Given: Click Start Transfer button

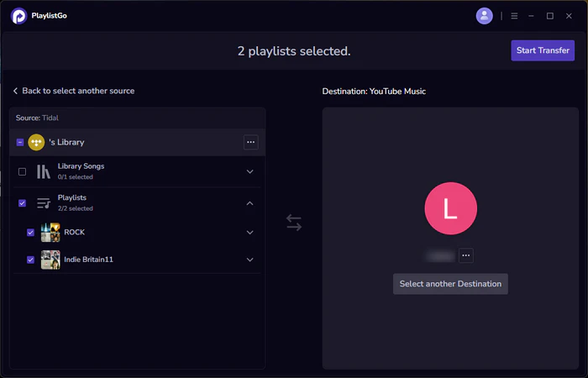Looking at the screenshot, I should coord(543,50).
